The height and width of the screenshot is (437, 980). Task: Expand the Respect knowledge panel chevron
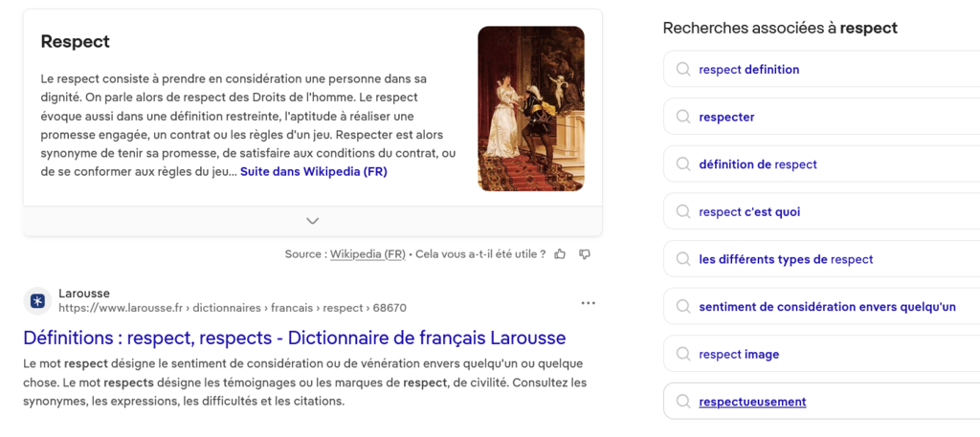click(x=312, y=221)
